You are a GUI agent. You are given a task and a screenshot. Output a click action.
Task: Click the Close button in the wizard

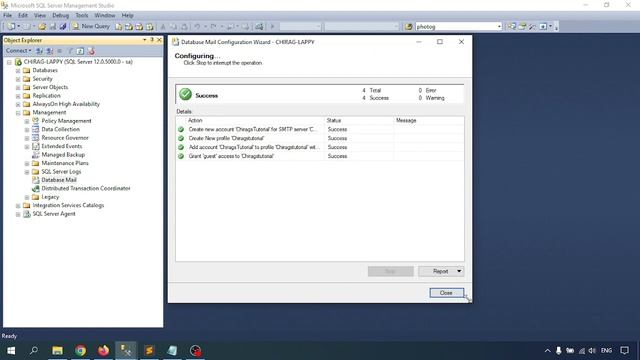pyautogui.click(x=446, y=293)
